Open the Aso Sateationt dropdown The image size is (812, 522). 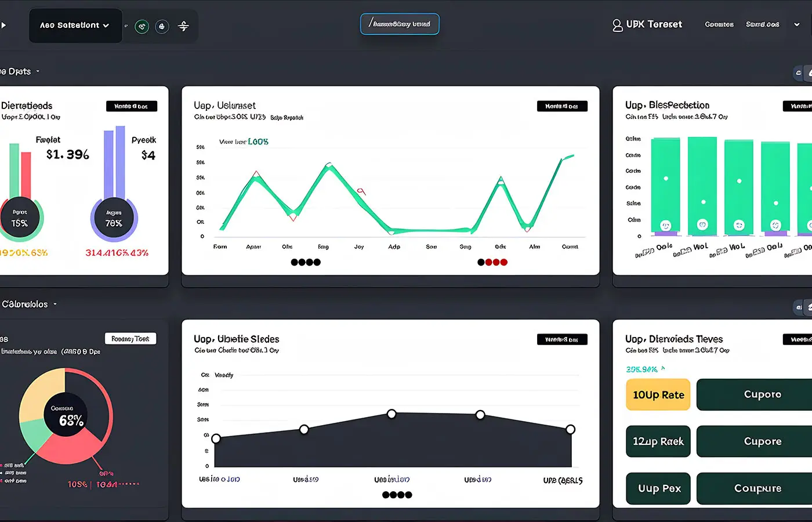(75, 26)
